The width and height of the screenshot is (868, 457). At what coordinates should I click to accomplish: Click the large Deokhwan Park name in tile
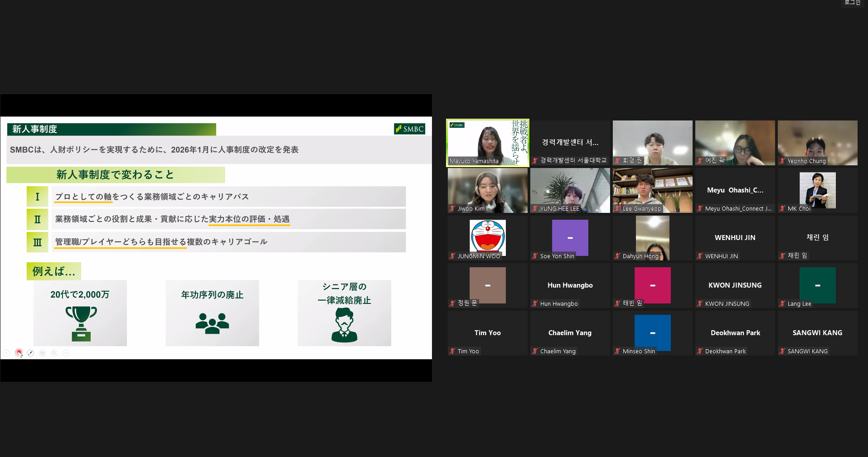pyautogui.click(x=735, y=333)
